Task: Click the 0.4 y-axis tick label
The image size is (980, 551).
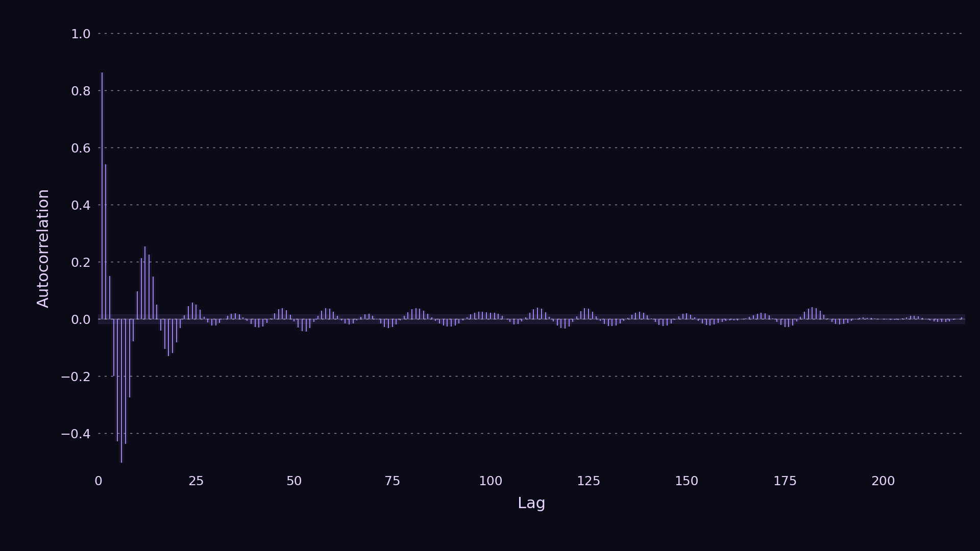Action: tap(81, 206)
